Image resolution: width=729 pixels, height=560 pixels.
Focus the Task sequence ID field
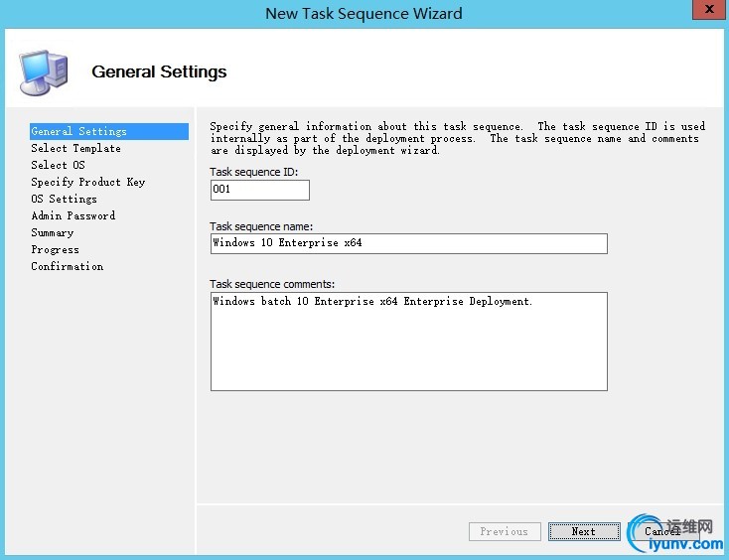(x=259, y=190)
